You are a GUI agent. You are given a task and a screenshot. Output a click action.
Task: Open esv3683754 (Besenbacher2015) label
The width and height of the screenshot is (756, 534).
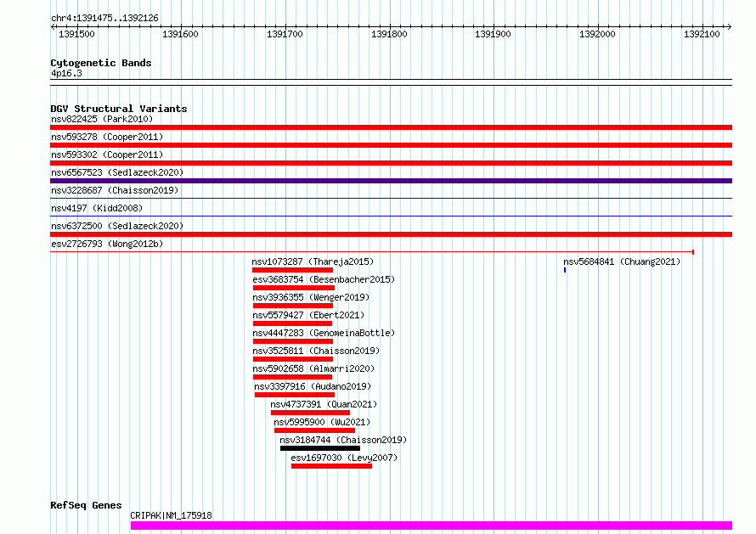point(324,279)
